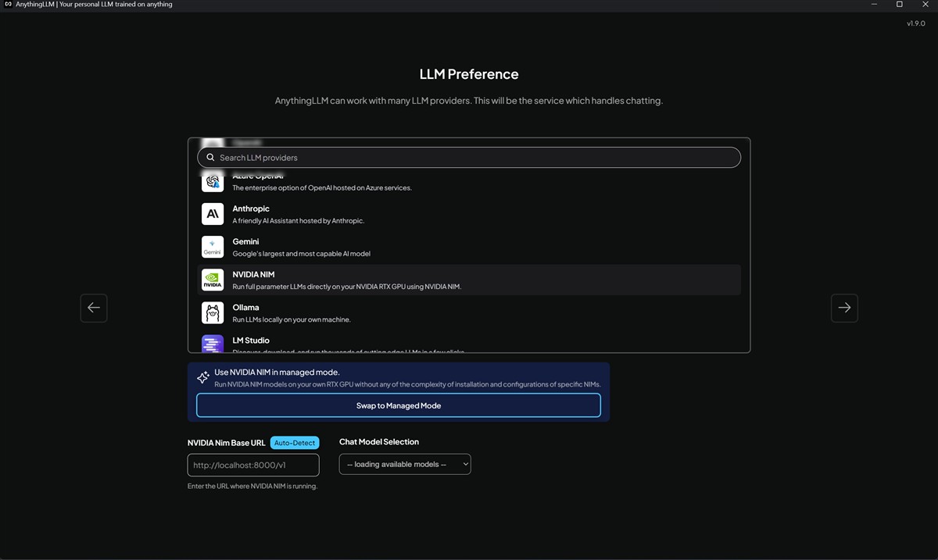Click the LM Studio icon
Image resolution: width=938 pixels, height=560 pixels.
(213, 344)
